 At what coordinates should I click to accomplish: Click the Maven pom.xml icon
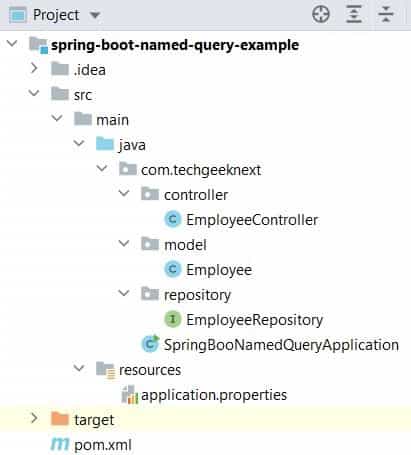(60, 444)
